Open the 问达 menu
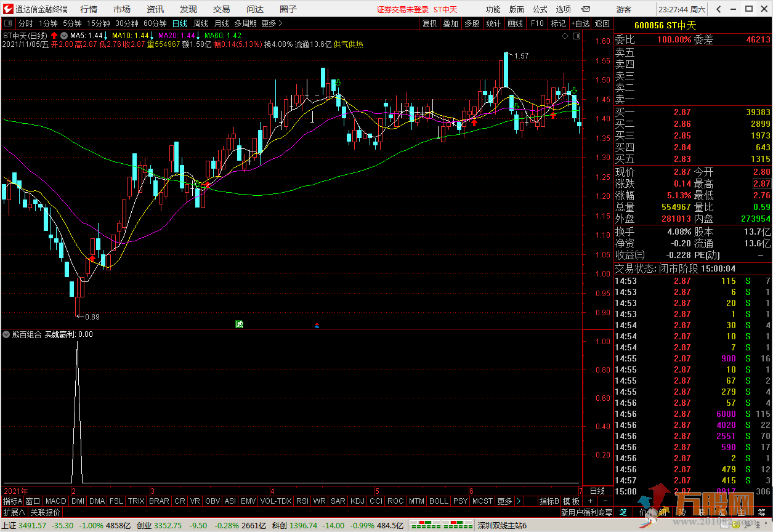 tap(255, 9)
